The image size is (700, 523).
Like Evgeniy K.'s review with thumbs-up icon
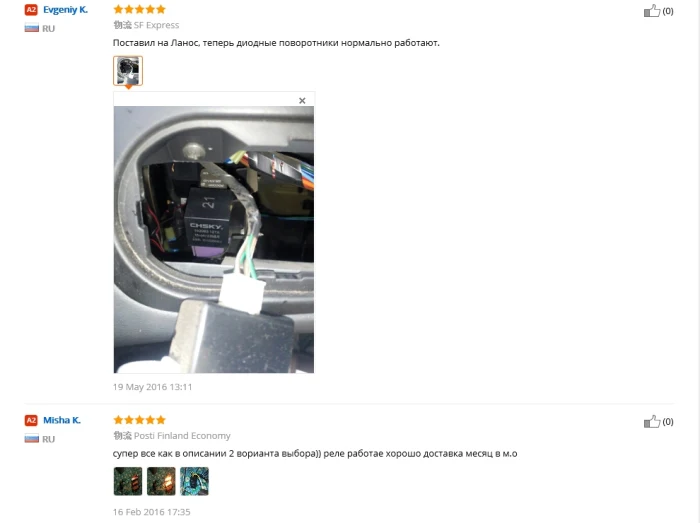(x=652, y=11)
